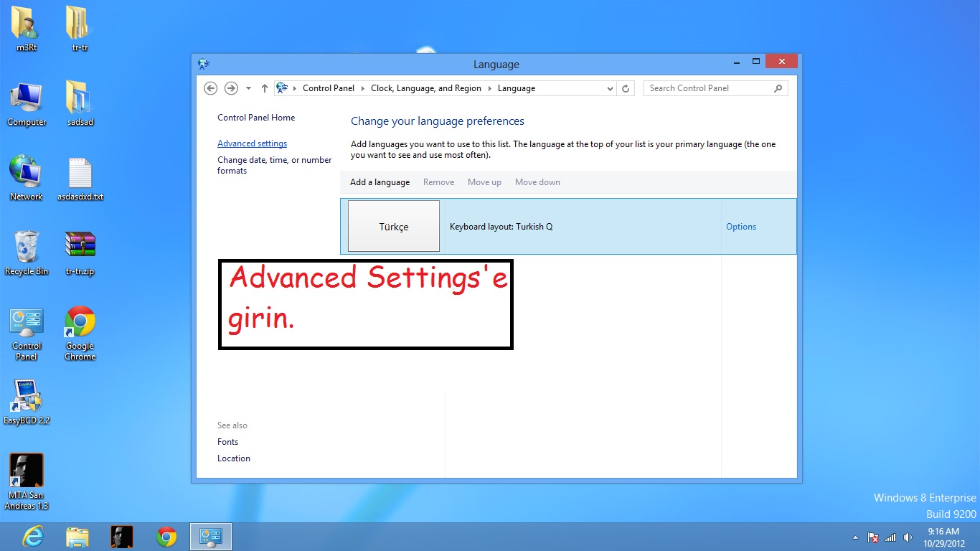Select Recycle Bin icon
Screen dimensions: 980x551
pos(27,253)
